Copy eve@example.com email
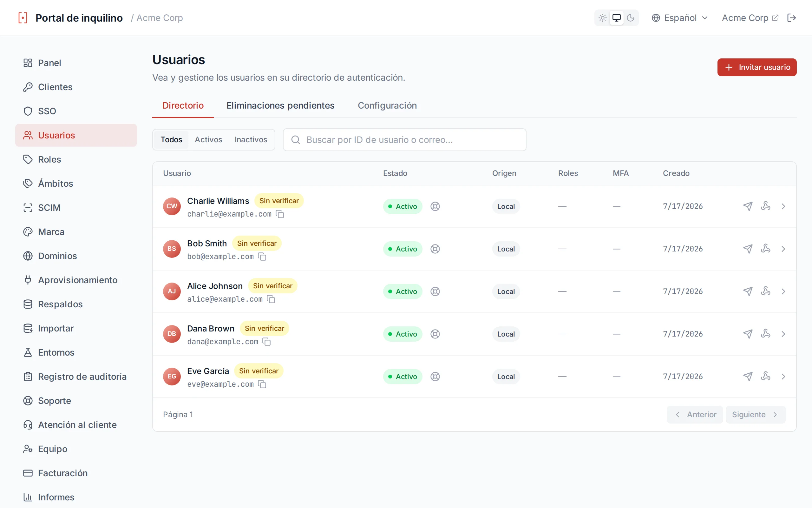 click(x=262, y=384)
